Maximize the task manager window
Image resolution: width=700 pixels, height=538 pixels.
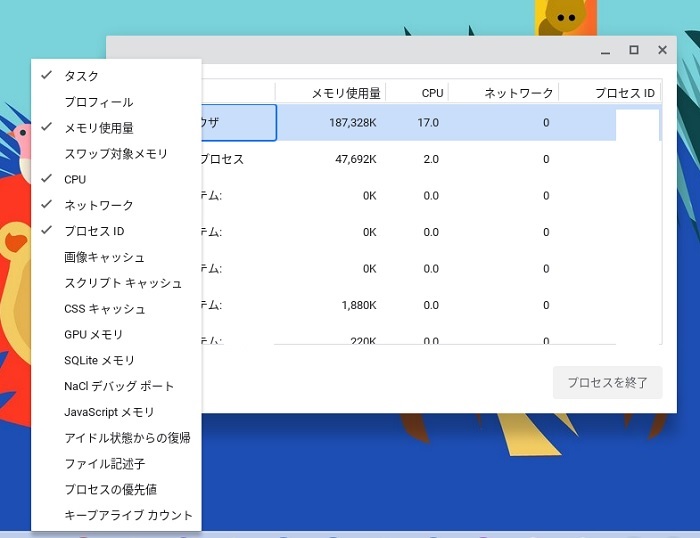(633, 50)
